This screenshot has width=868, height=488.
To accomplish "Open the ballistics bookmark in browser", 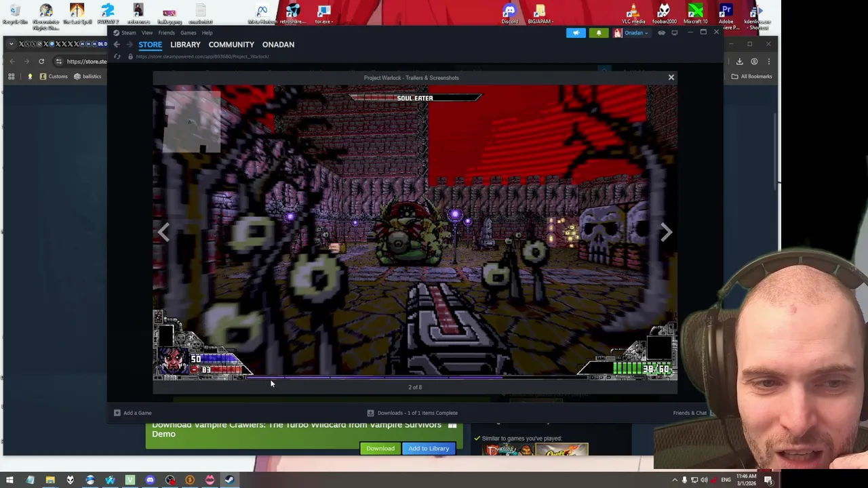I will click(x=87, y=77).
